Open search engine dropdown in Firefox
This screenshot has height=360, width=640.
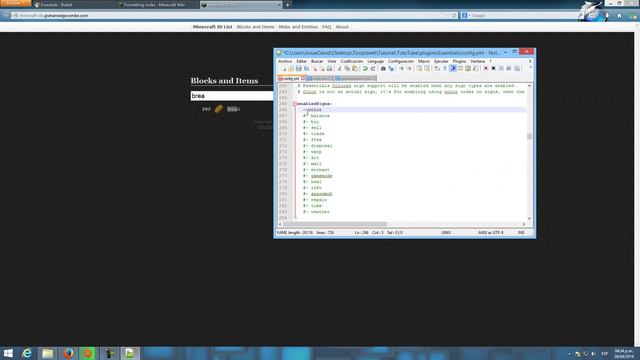[466, 16]
